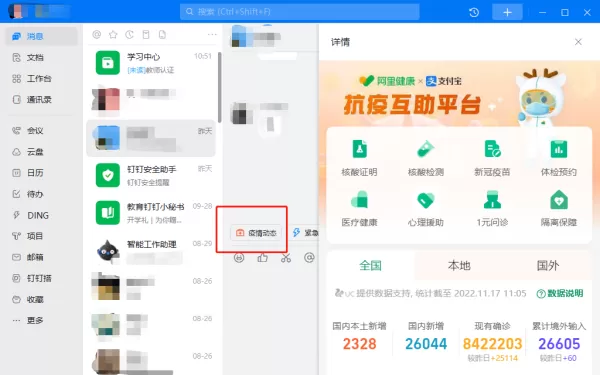600x375 pixels.
Task: Switch to the 本地 tab
Action: tap(459, 266)
